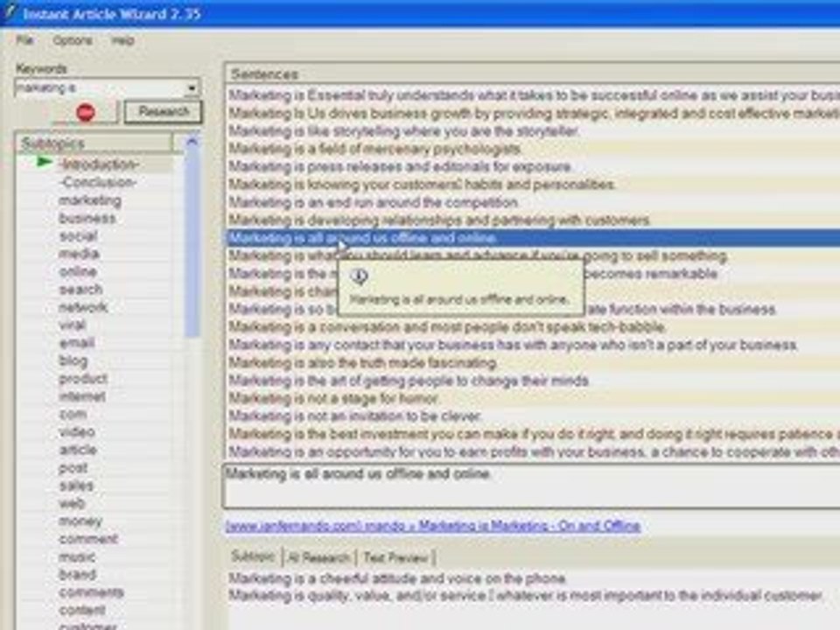The image size is (840, 630).
Task: Open the ianfernando.com source link
Action: coord(433,526)
